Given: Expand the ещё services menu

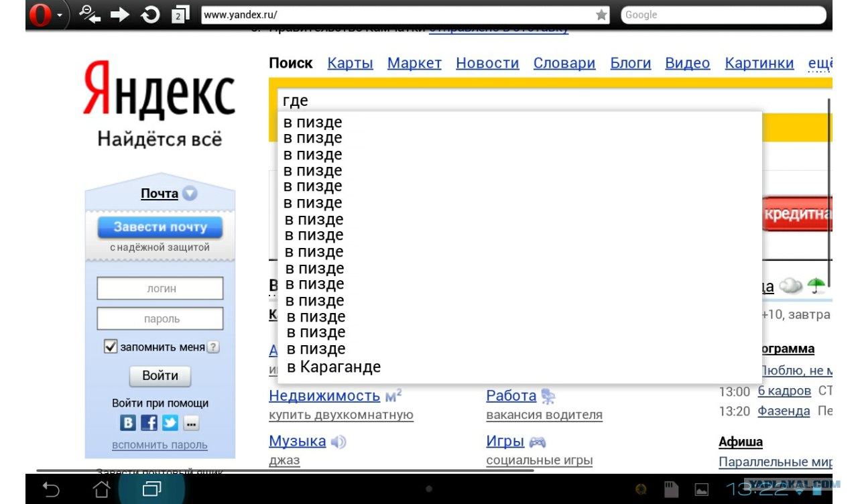Looking at the screenshot, I should 820,63.
